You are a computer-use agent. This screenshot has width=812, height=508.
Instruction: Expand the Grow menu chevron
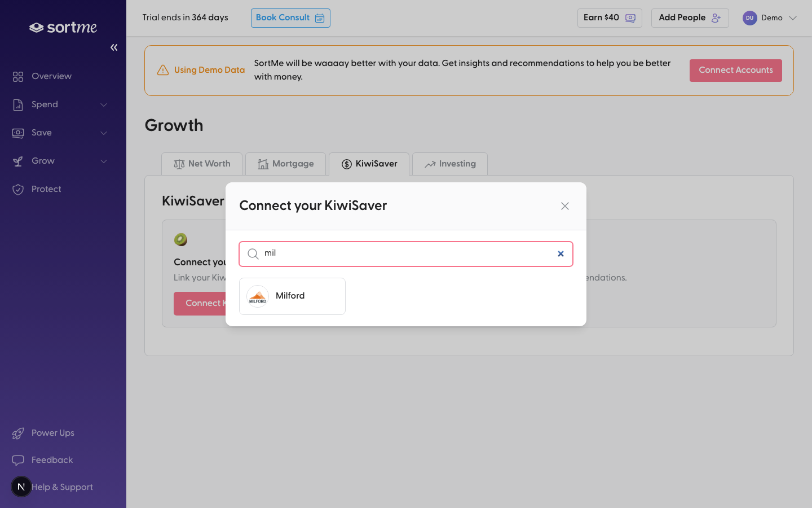click(104, 161)
